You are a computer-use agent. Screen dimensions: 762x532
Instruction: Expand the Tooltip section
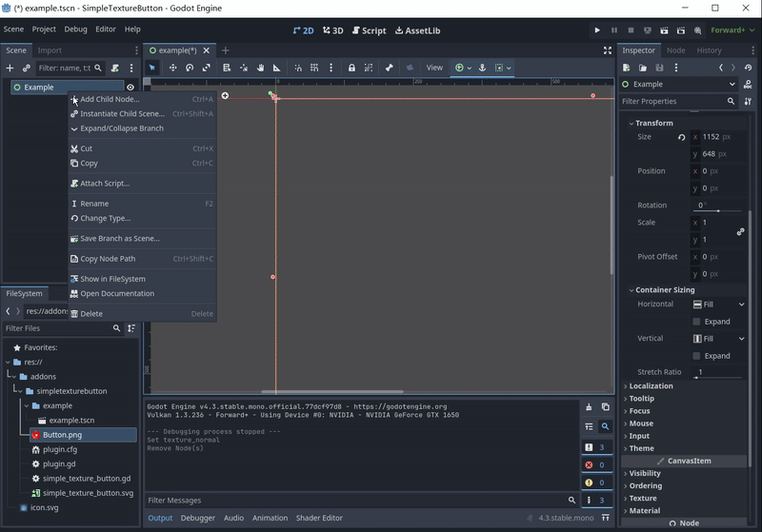(x=641, y=399)
